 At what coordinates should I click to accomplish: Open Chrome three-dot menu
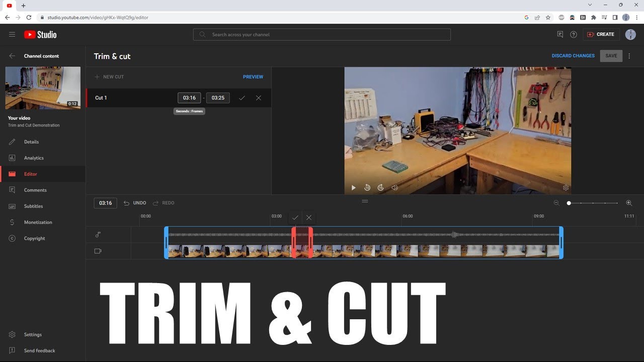(636, 17)
